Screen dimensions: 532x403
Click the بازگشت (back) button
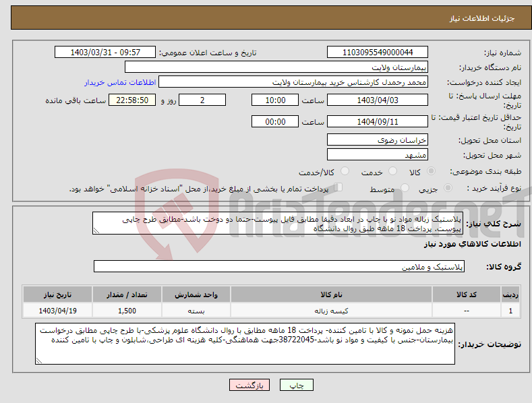pyautogui.click(x=249, y=385)
